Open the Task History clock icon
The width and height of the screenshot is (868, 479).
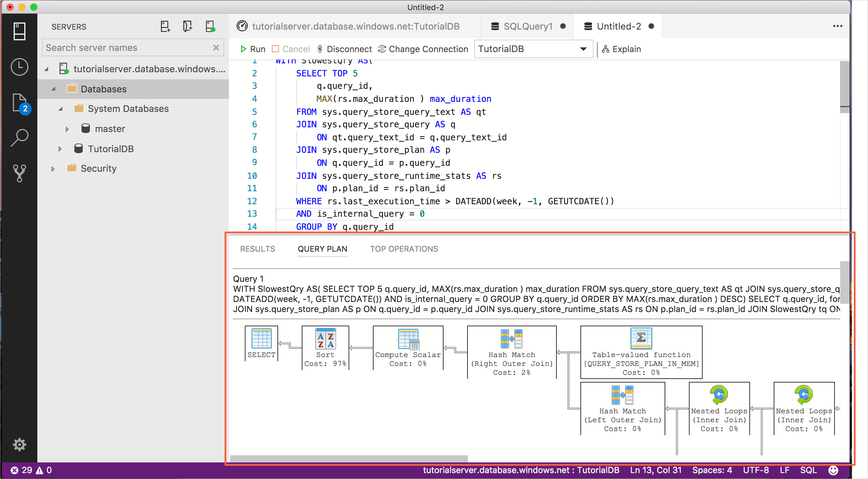[19, 67]
